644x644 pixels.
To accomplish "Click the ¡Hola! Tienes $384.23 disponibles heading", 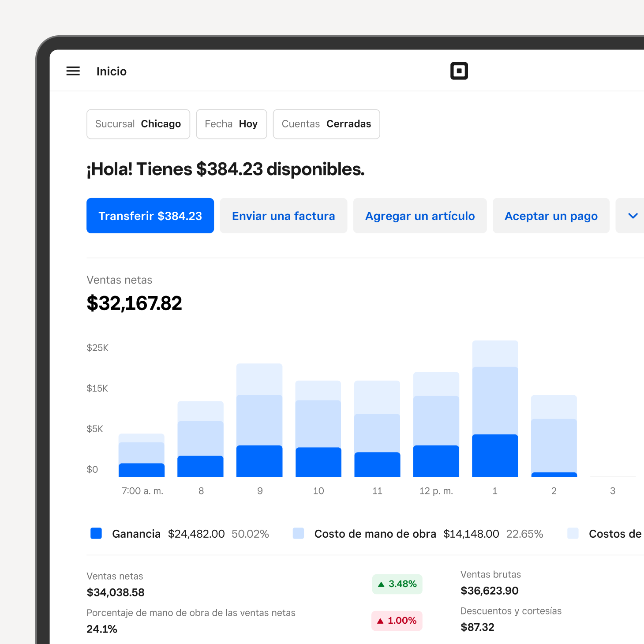I will (225, 169).
